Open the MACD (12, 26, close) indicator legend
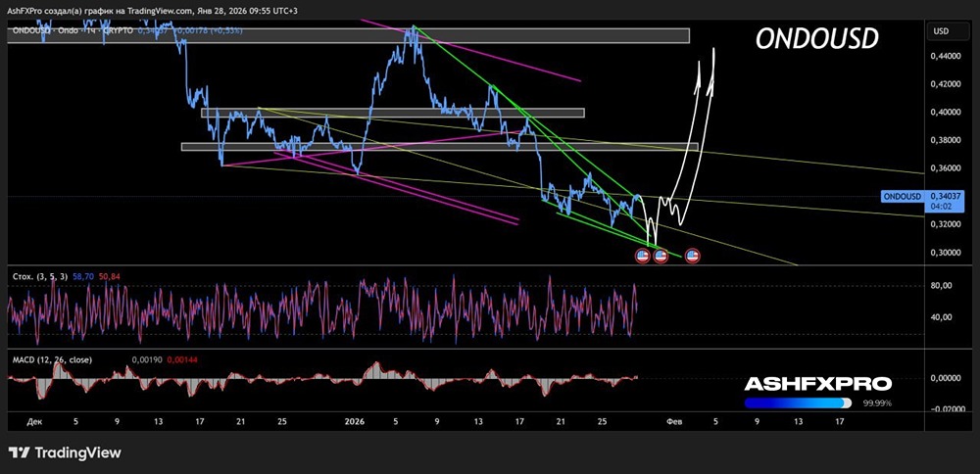Screen dimensions: 980x474 (51, 359)
